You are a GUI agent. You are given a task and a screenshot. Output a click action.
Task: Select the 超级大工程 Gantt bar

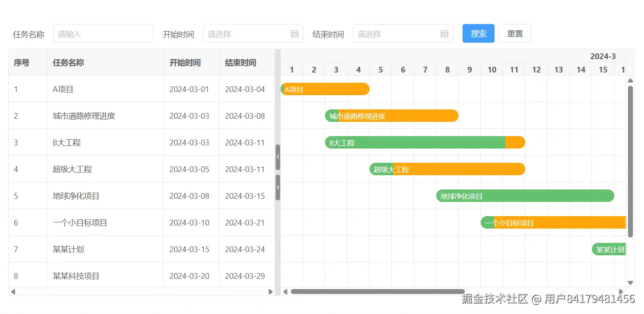447,169
